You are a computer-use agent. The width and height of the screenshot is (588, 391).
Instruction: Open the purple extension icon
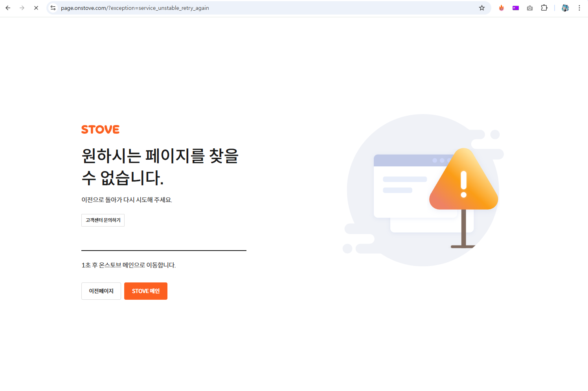[x=516, y=8]
